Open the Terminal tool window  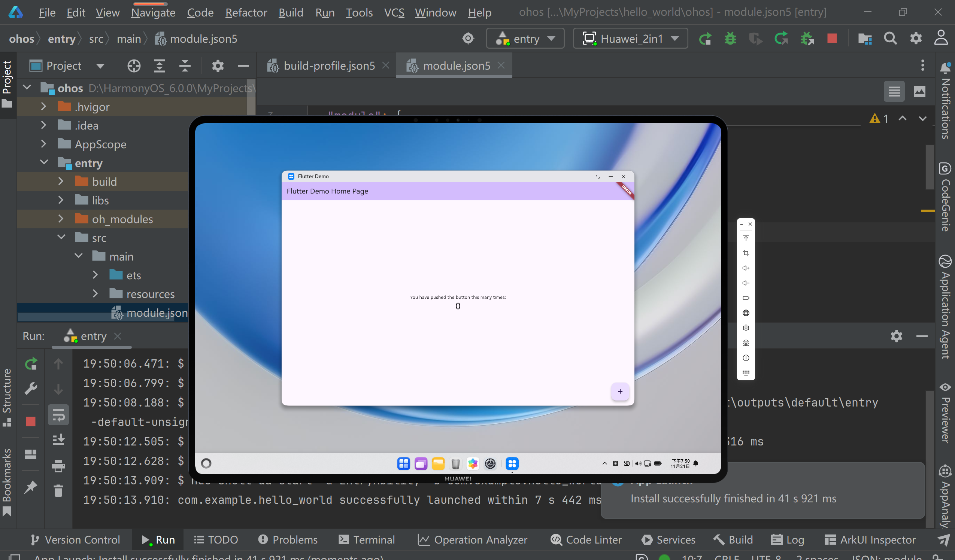click(367, 539)
